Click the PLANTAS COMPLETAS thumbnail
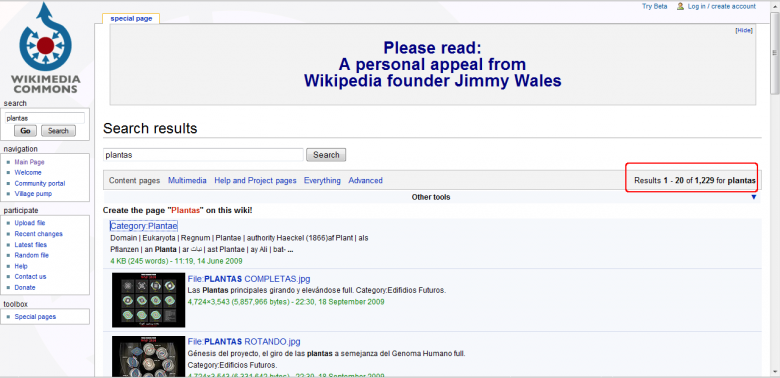780x378 pixels. pos(148,300)
